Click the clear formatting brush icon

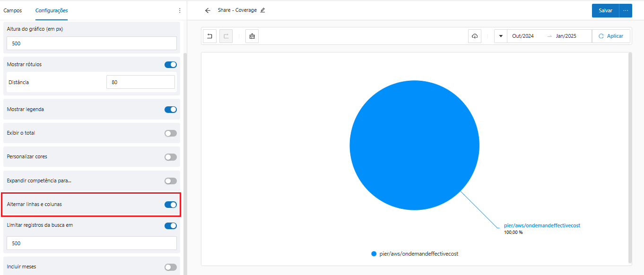pos(252,36)
